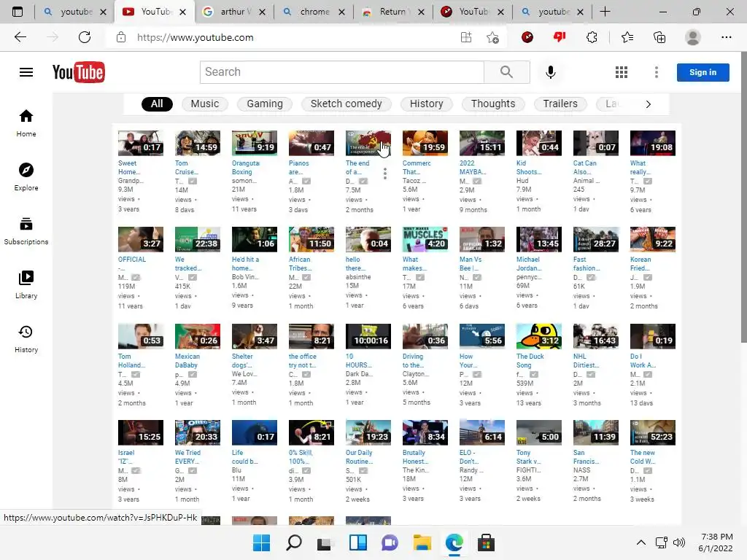This screenshot has height=560, width=747.
Task: Open Mexican DaBaby video title link
Action: [187, 360]
